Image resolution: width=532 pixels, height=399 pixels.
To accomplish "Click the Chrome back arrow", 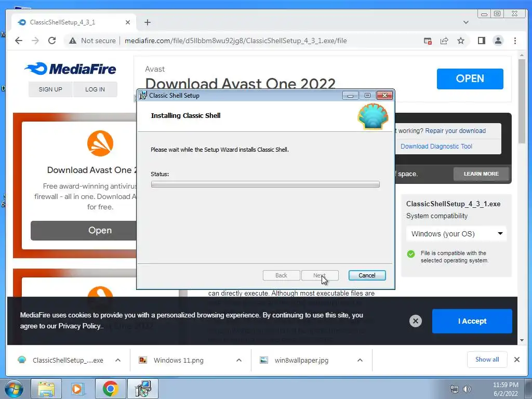I will pos(19,41).
